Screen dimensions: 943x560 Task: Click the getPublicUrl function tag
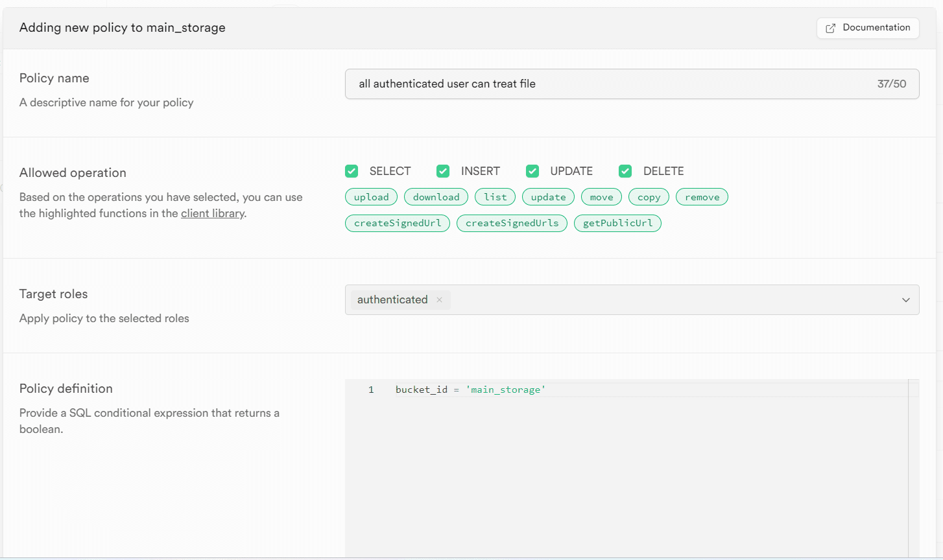pos(617,223)
